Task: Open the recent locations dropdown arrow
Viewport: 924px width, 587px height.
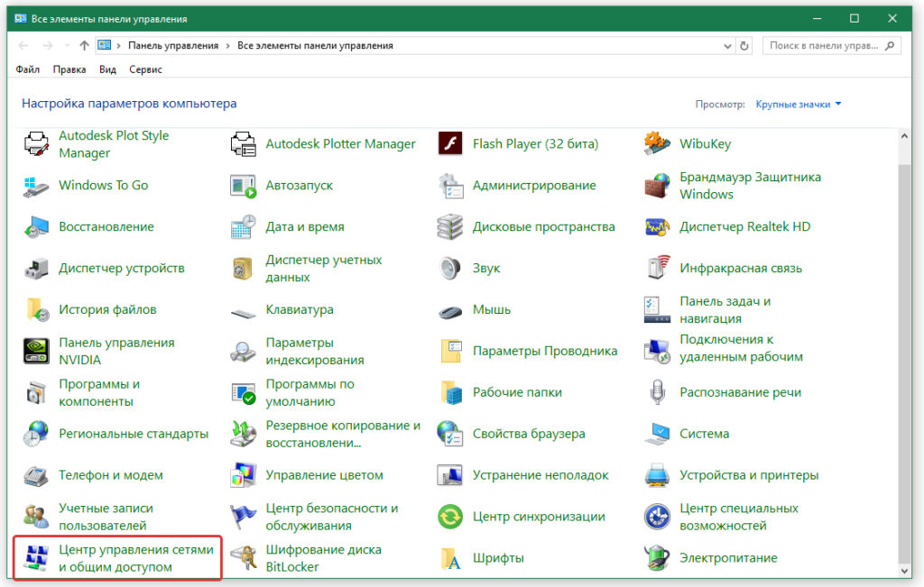Action: [x=67, y=46]
